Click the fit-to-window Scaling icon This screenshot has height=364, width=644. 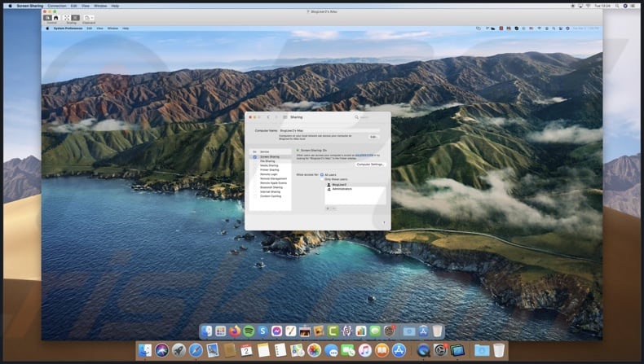pos(67,18)
